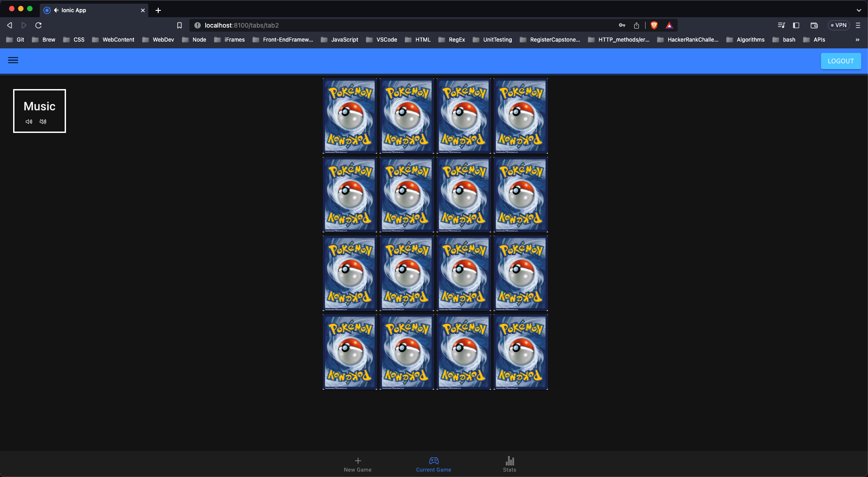Viewport: 868px width, 477px height.
Task: Open saved passwords key icon
Action: coord(622,25)
